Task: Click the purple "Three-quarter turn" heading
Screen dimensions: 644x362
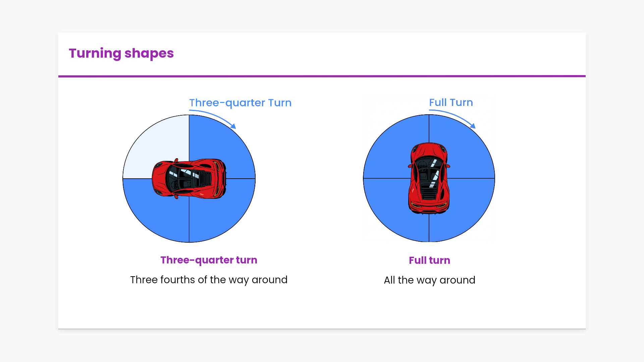Action: click(x=209, y=260)
